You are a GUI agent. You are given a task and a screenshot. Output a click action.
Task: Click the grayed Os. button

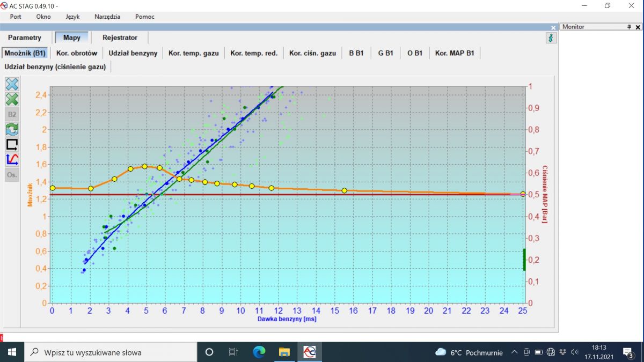pos(12,174)
